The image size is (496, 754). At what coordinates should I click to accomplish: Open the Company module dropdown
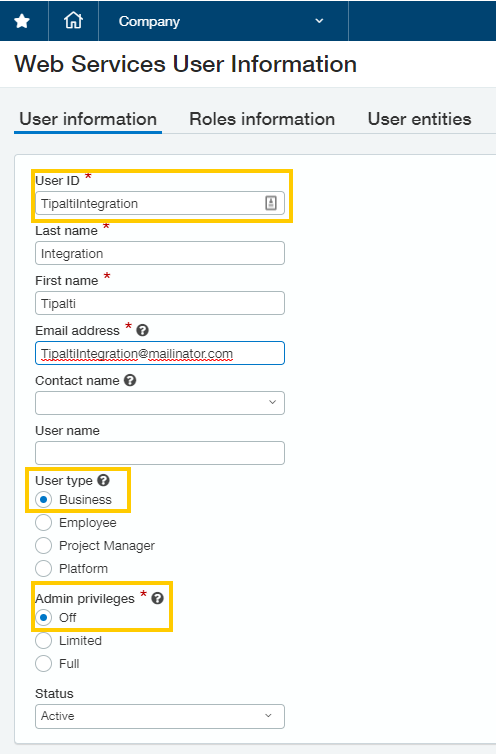tap(223, 21)
